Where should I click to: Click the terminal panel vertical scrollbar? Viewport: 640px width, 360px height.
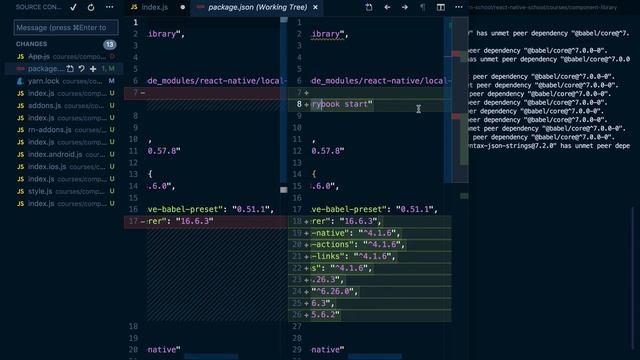tap(633, 278)
